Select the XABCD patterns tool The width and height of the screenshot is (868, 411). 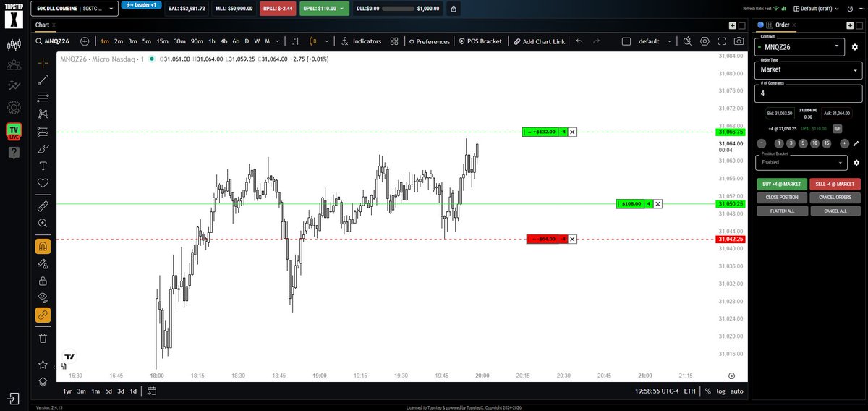coord(43,114)
